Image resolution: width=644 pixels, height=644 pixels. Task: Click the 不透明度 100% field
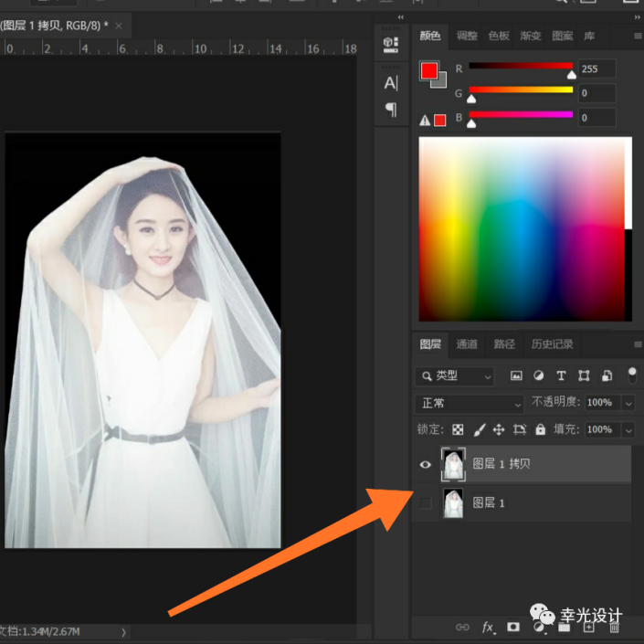(603, 403)
